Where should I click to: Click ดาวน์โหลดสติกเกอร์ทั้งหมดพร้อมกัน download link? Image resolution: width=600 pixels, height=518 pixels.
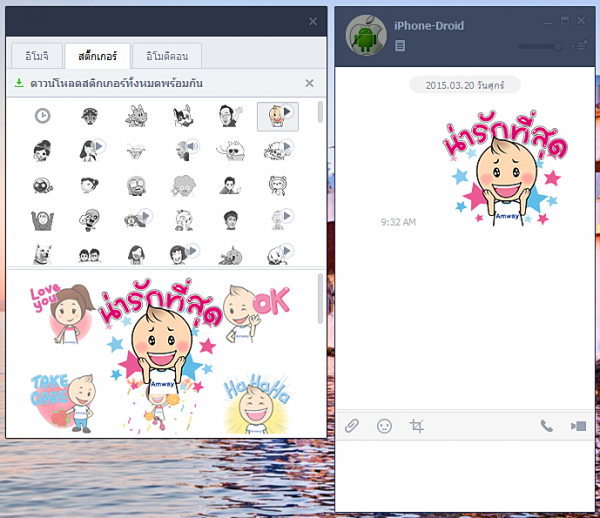(116, 83)
